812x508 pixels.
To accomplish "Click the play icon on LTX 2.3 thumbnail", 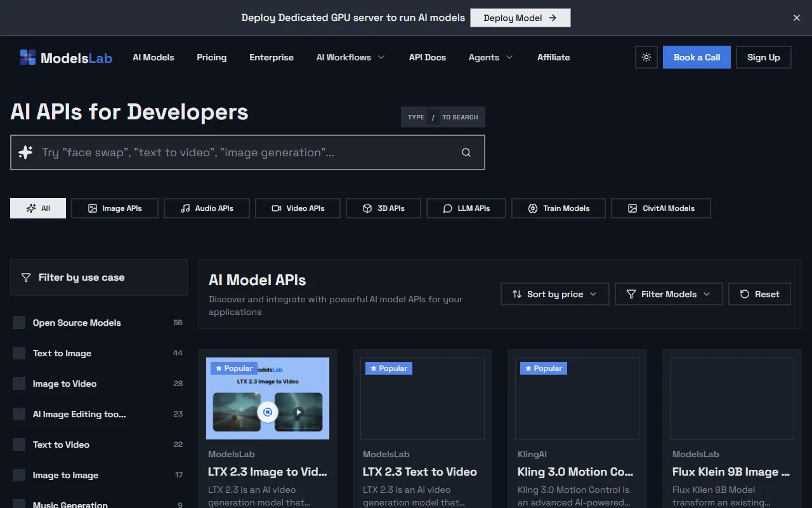I will pos(298,412).
